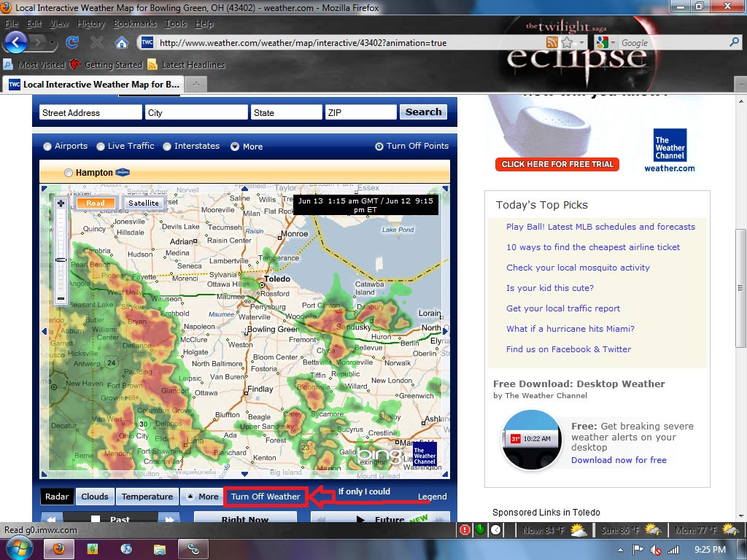Switch map to Satellite view

[x=144, y=203]
